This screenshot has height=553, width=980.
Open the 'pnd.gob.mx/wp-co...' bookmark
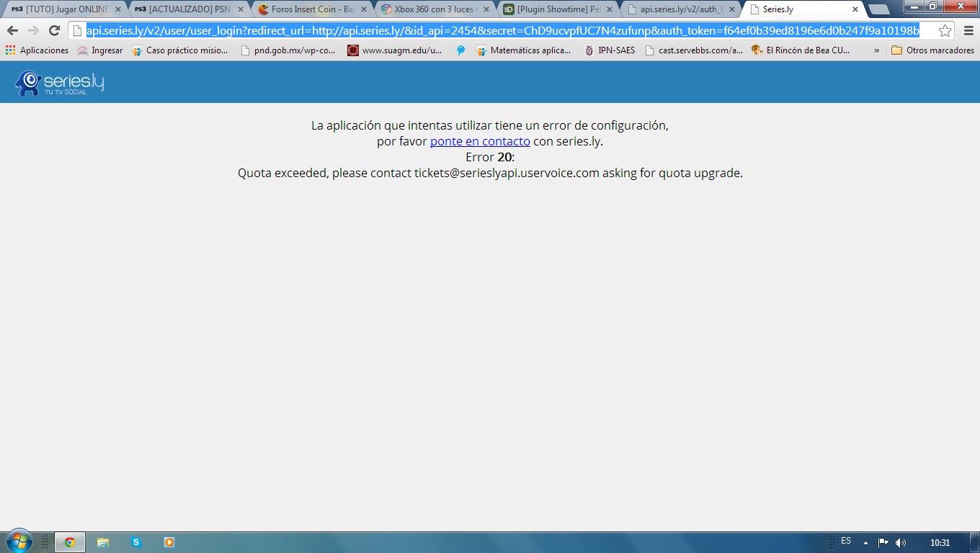(x=288, y=50)
